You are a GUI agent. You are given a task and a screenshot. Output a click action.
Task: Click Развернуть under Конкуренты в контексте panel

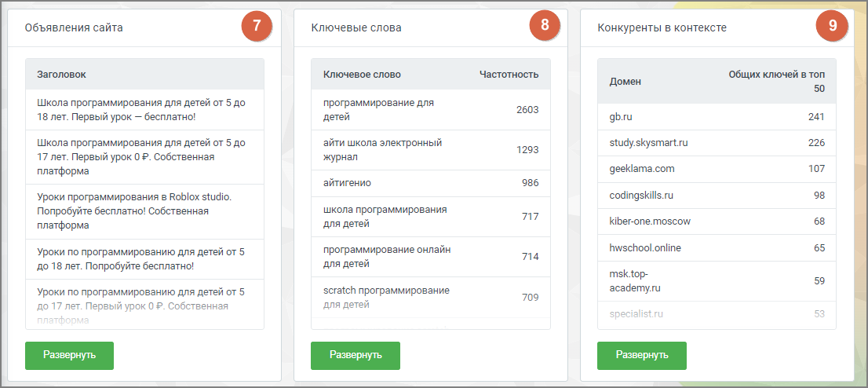point(642,355)
